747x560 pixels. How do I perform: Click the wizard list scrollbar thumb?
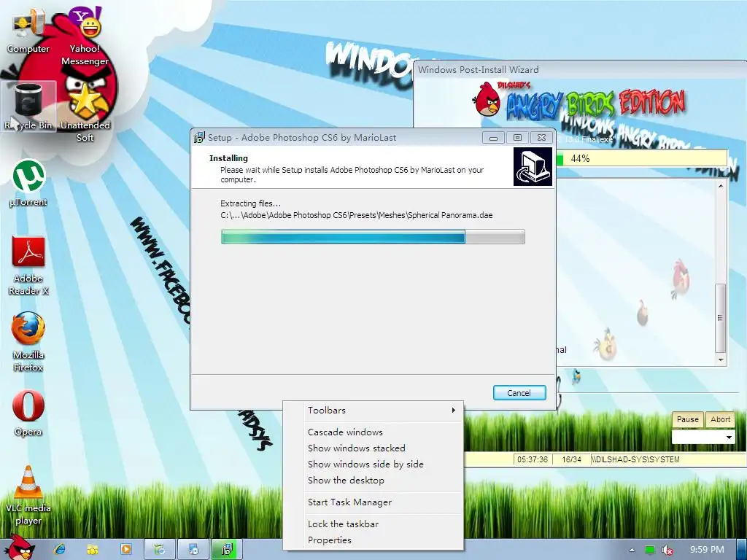point(721,318)
